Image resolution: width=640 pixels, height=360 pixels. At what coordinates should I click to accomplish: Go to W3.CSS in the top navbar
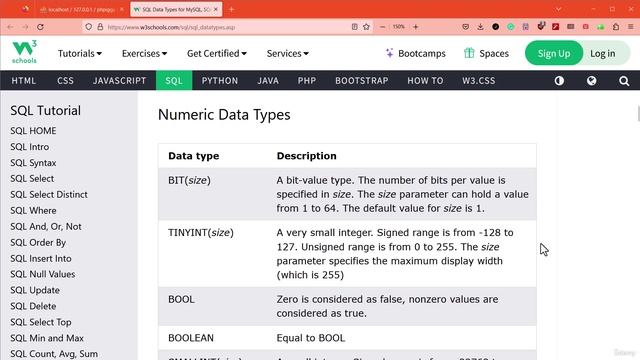[478, 80]
